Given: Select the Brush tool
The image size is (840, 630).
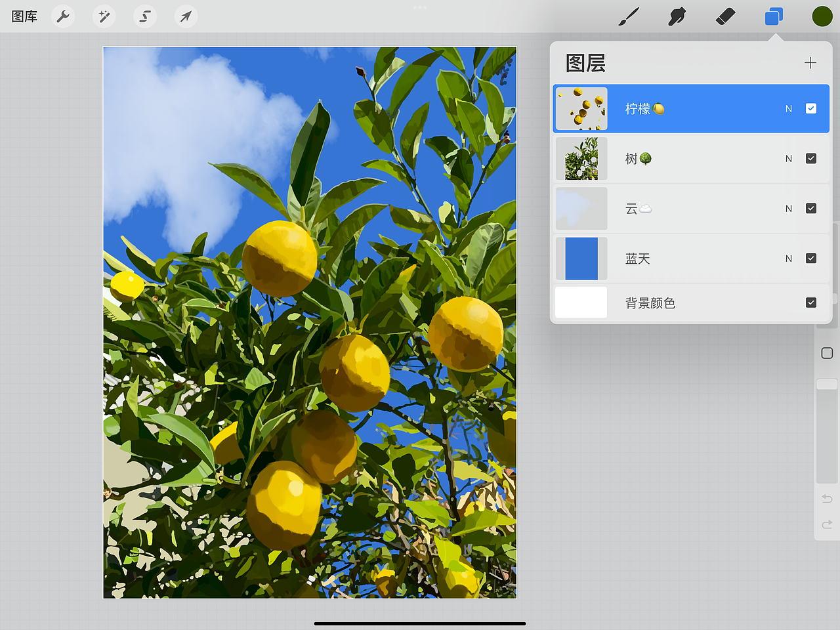Looking at the screenshot, I should [629, 16].
